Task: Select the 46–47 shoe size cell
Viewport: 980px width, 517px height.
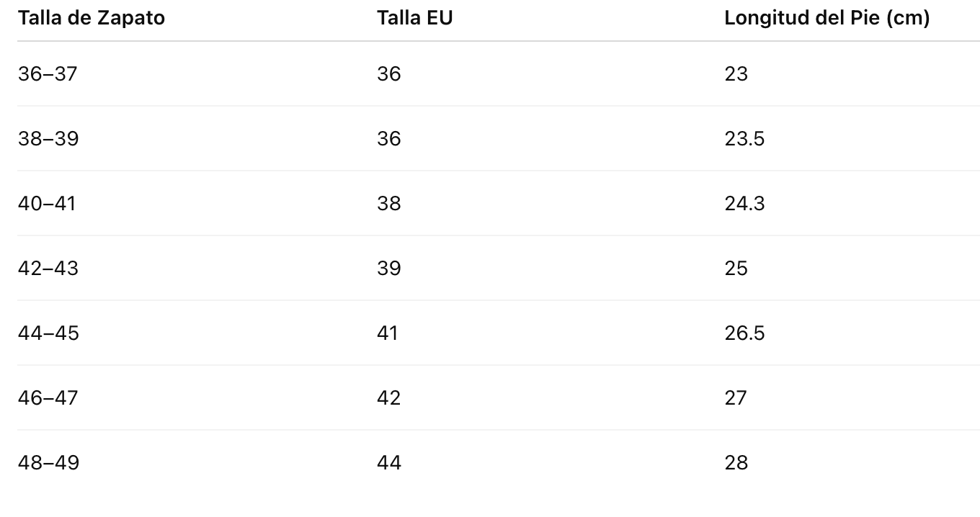Action: coord(48,398)
